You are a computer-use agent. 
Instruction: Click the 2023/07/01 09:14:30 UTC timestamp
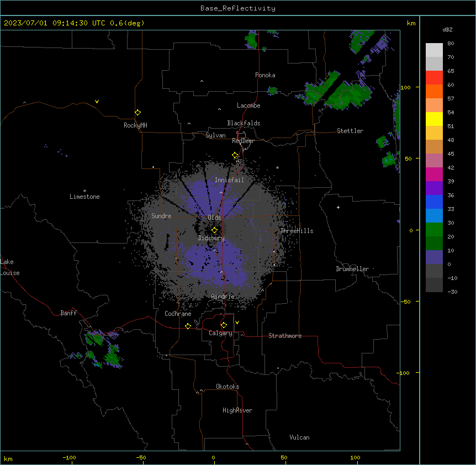tap(55, 23)
